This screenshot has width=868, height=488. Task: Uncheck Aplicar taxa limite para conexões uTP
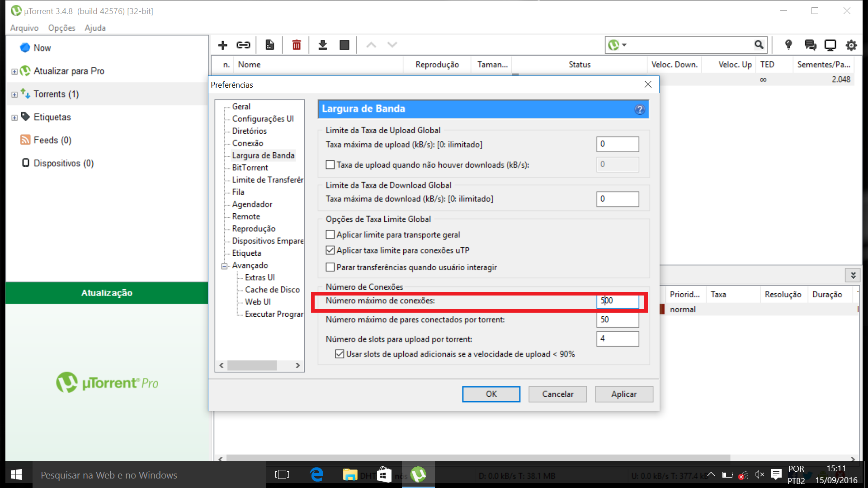pos(330,250)
